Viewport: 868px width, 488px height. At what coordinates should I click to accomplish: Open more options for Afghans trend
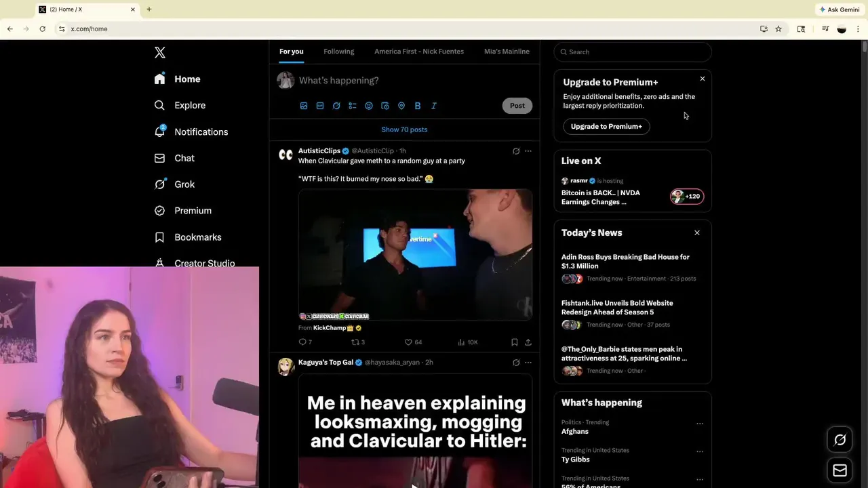(700, 424)
